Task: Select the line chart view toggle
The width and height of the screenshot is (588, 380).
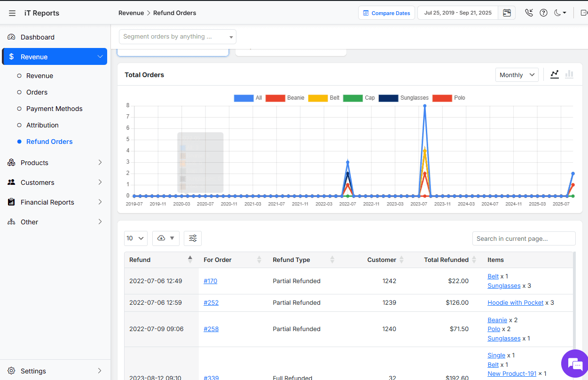Action: click(x=554, y=74)
